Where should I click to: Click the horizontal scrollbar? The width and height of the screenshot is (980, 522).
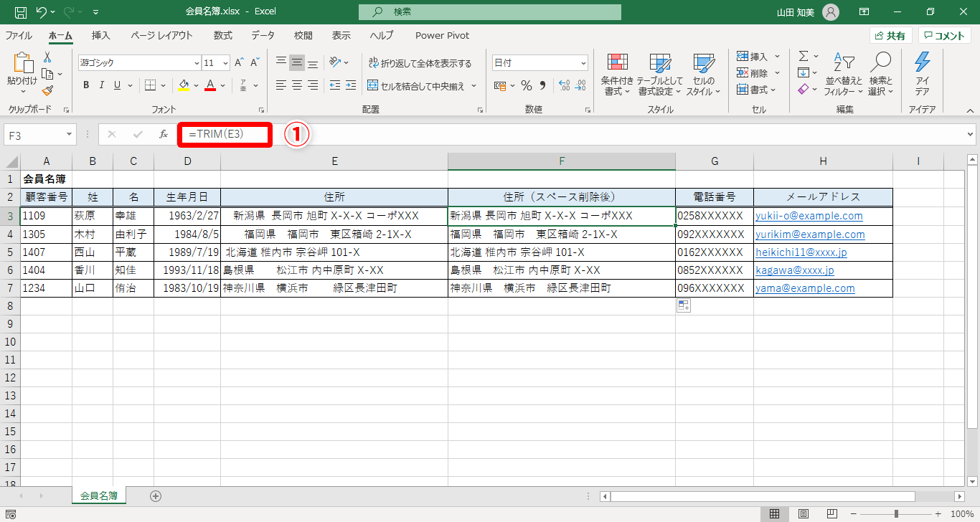[x=763, y=496]
